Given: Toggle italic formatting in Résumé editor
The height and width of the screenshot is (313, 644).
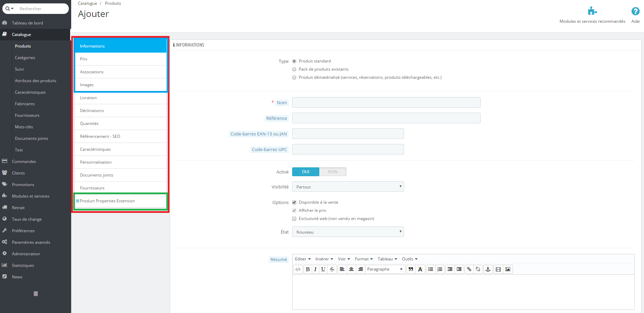Looking at the screenshot, I should [315, 269].
